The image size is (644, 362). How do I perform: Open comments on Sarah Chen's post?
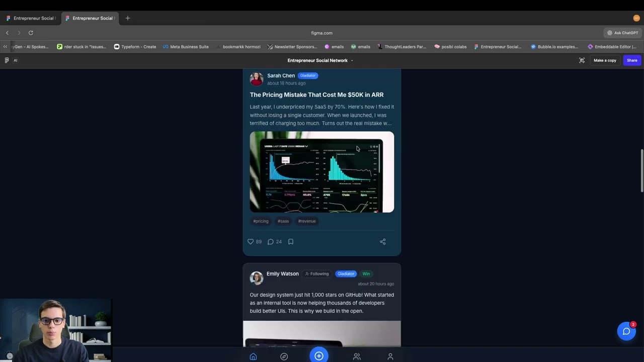coord(271,242)
